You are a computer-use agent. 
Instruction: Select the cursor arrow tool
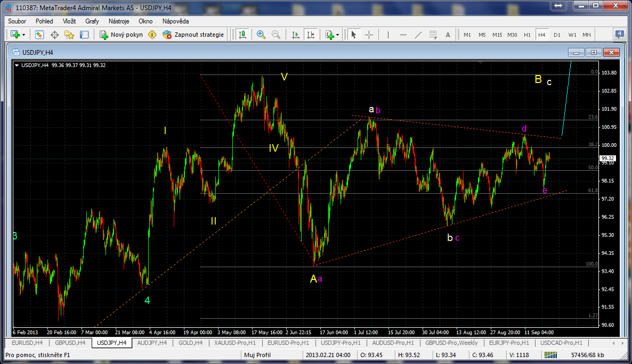353,35
